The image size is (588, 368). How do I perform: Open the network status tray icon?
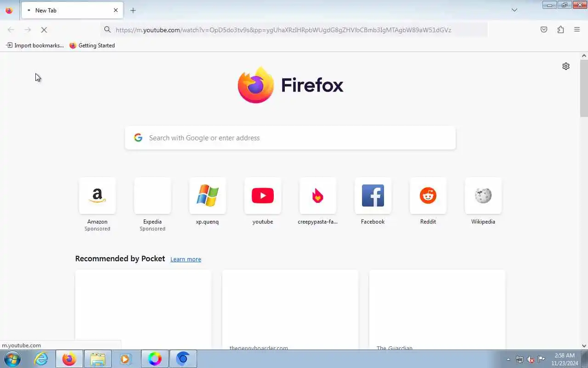click(520, 360)
